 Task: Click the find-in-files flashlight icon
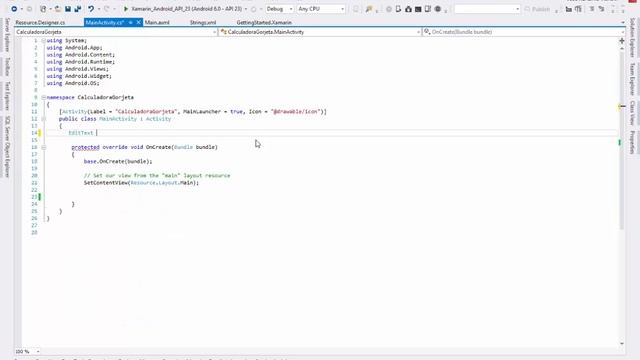coord(369,9)
